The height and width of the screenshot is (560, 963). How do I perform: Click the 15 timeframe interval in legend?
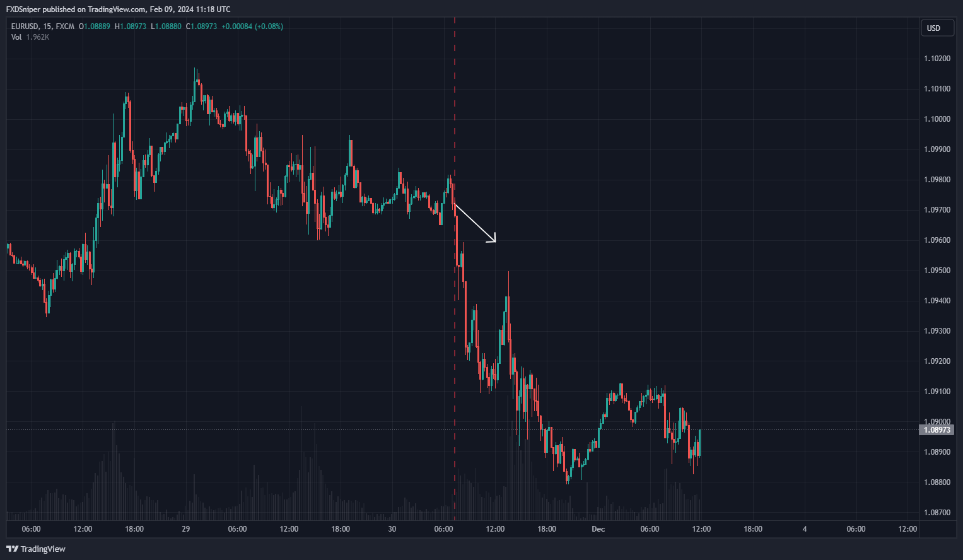[x=47, y=26]
